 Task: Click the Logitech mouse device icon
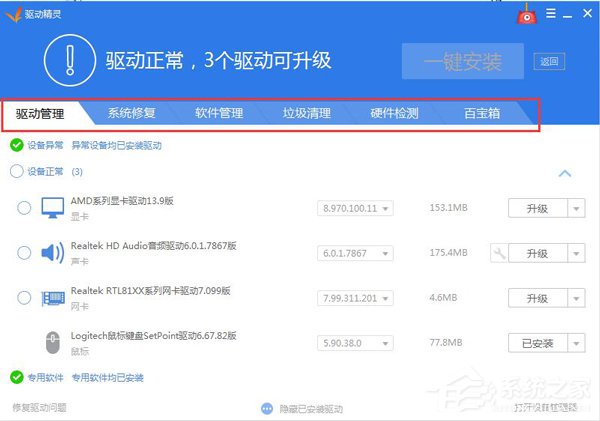pyautogui.click(x=52, y=343)
